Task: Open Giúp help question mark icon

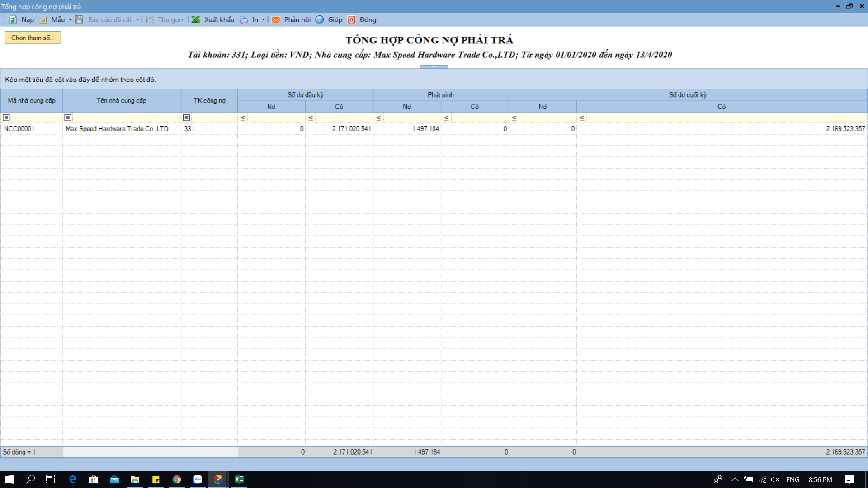Action: [320, 20]
